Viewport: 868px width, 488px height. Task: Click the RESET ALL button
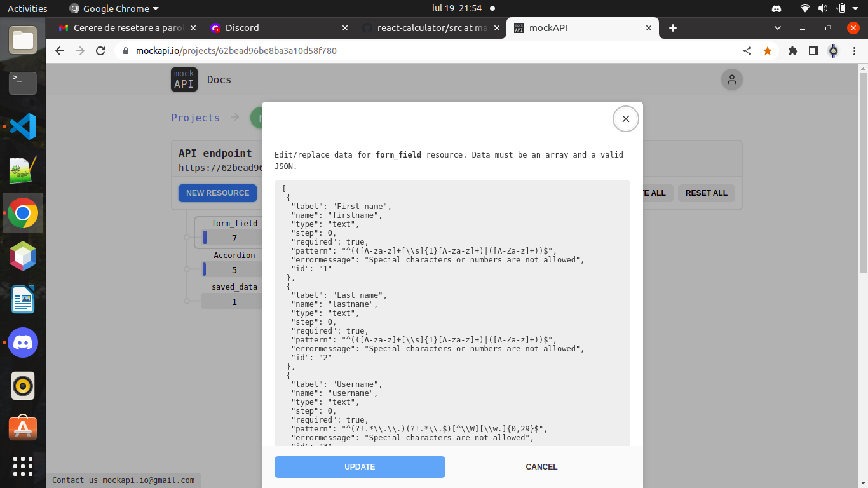707,193
